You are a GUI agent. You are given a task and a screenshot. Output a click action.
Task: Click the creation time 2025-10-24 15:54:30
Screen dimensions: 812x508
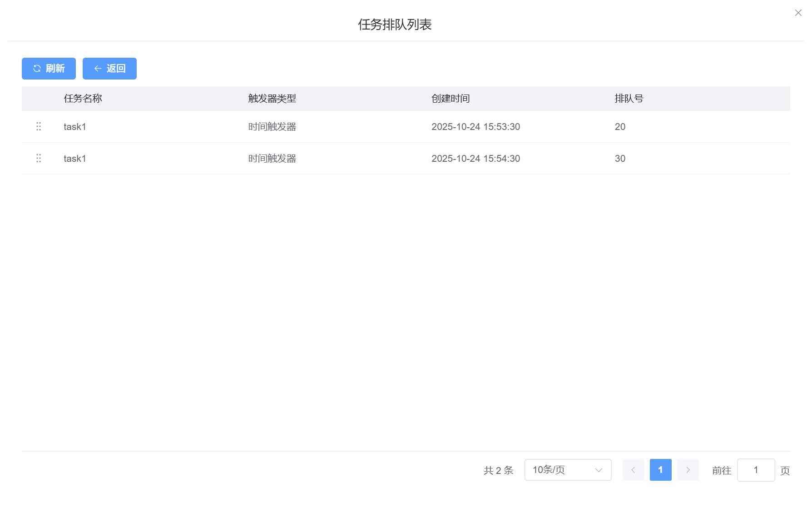(475, 159)
